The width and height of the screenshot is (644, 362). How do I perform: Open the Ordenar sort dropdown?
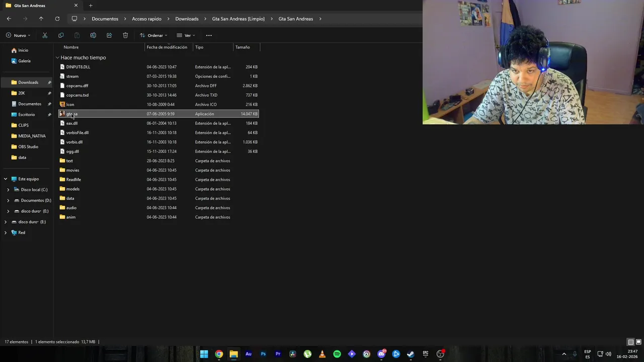[x=153, y=35]
